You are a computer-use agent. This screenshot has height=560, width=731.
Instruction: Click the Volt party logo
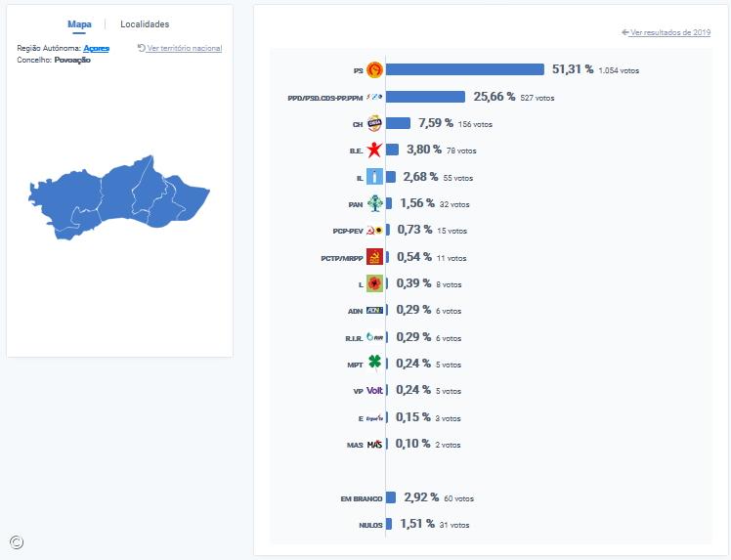tap(373, 390)
